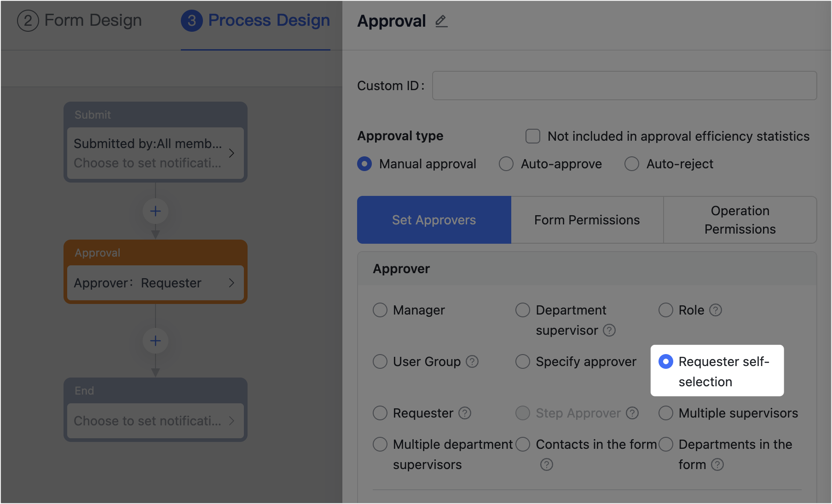Click the help icon under Contacts in the form

click(547, 465)
